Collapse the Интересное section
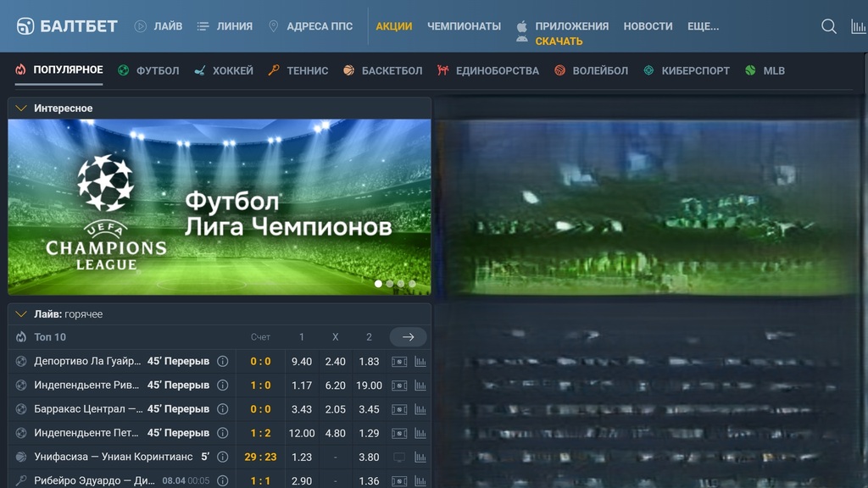868x488 pixels. point(21,108)
